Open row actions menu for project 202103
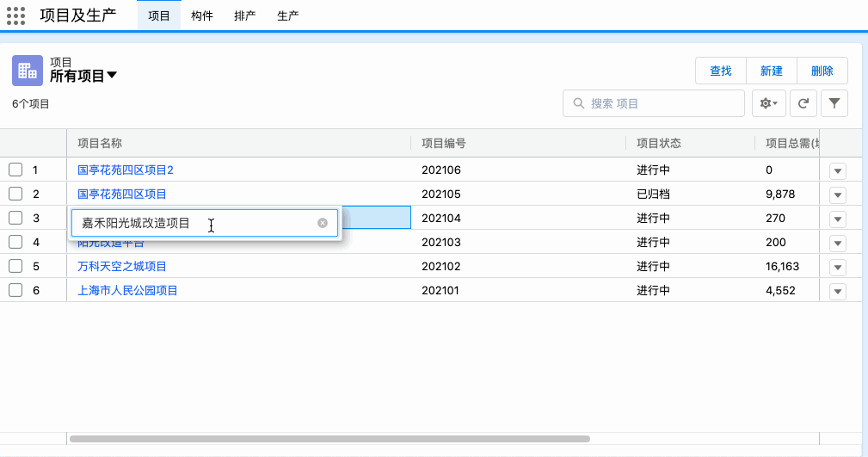 click(838, 244)
